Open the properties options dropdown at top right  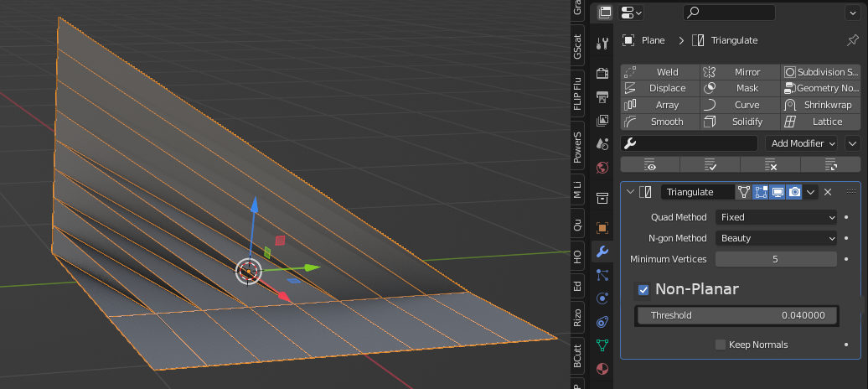coord(853,13)
